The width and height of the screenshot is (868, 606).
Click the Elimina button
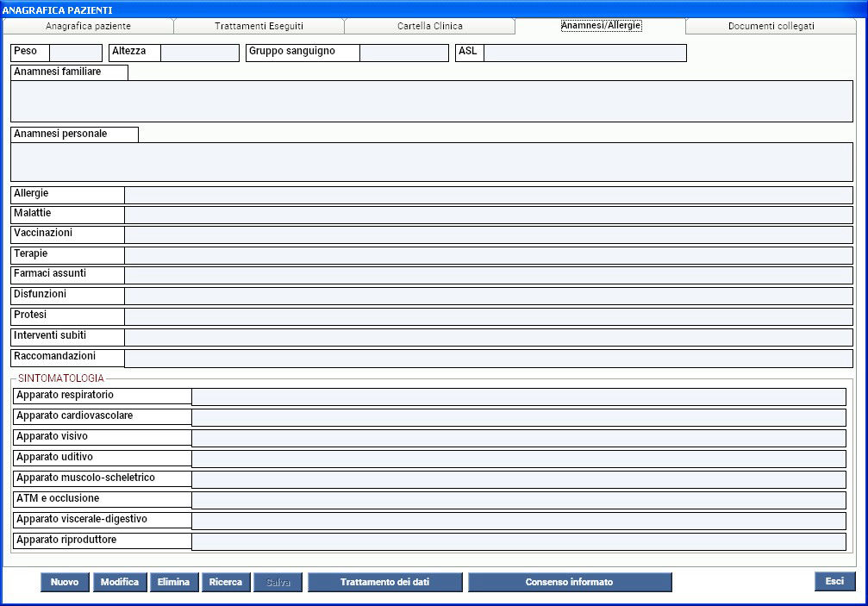click(173, 582)
